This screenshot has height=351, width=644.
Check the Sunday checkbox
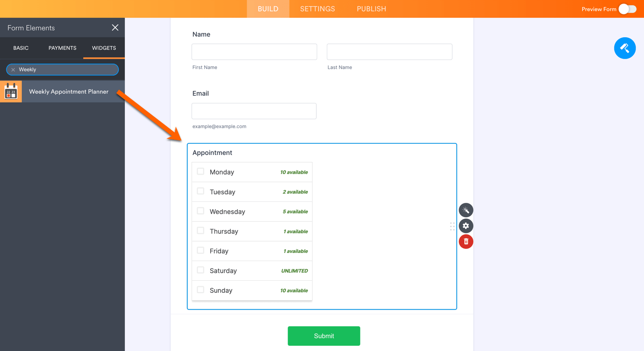point(200,290)
